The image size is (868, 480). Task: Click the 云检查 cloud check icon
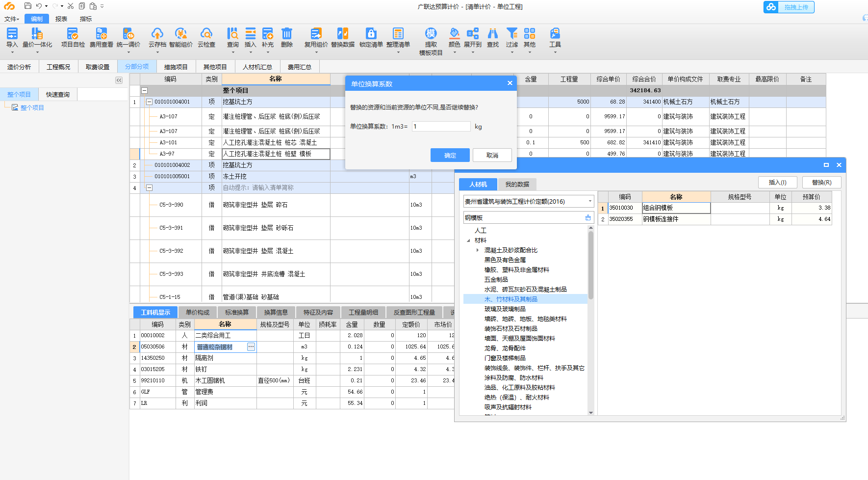(x=206, y=33)
